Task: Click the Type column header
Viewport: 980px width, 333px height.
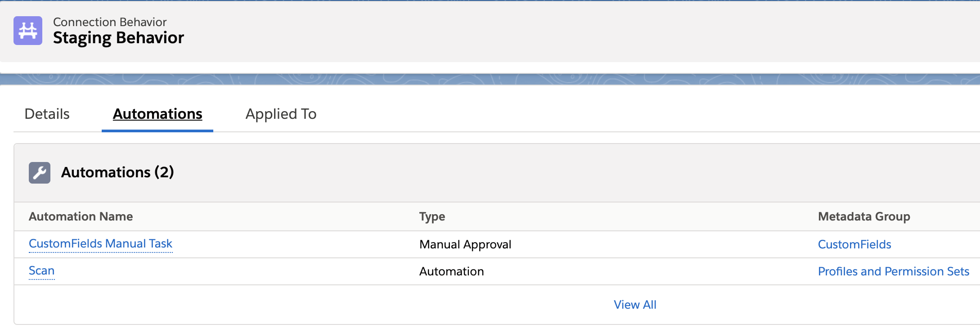Action: (x=432, y=216)
